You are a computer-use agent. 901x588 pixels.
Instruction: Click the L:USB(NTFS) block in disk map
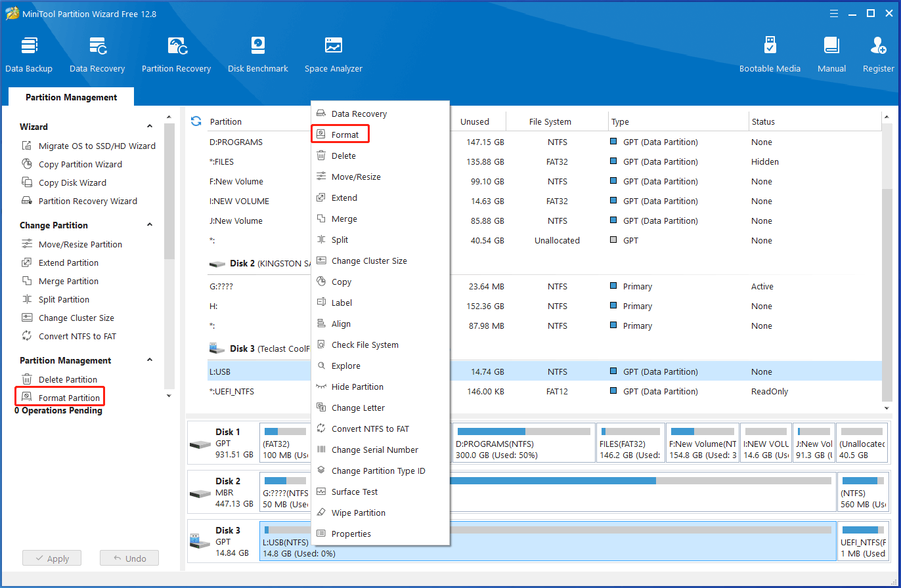click(x=548, y=541)
